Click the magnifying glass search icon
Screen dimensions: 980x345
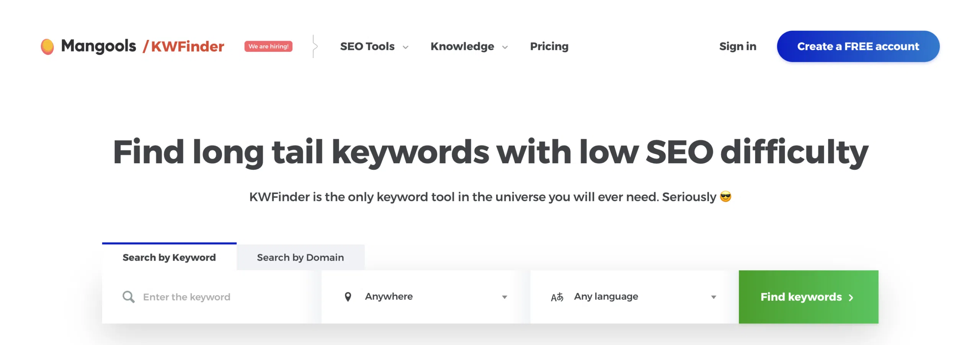tap(128, 297)
